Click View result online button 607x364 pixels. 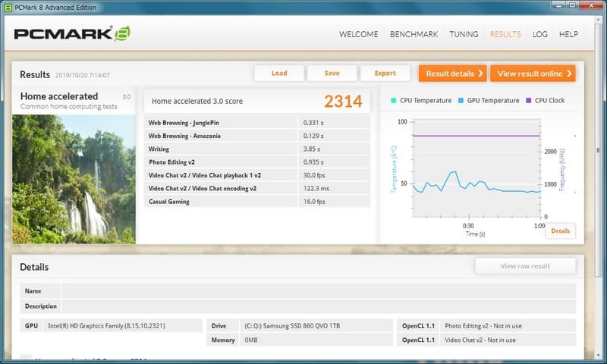point(533,74)
